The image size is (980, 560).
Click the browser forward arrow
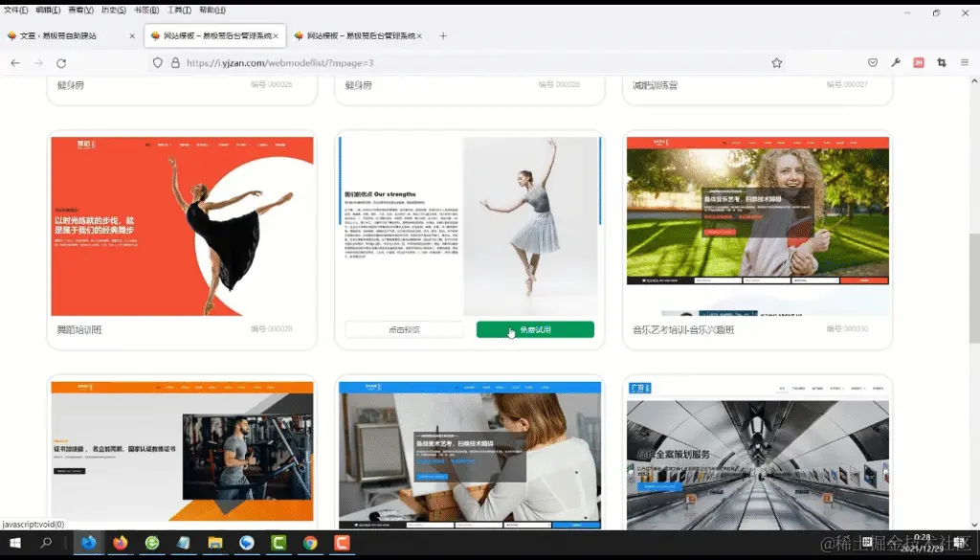(38, 63)
